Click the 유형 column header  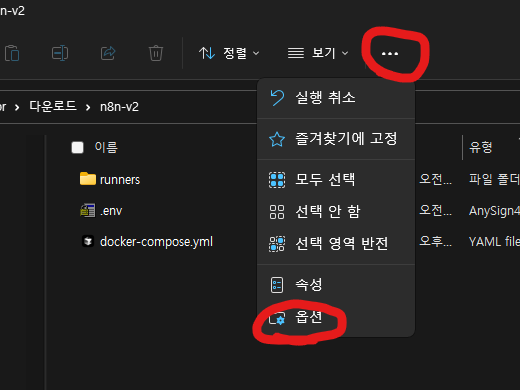481,147
